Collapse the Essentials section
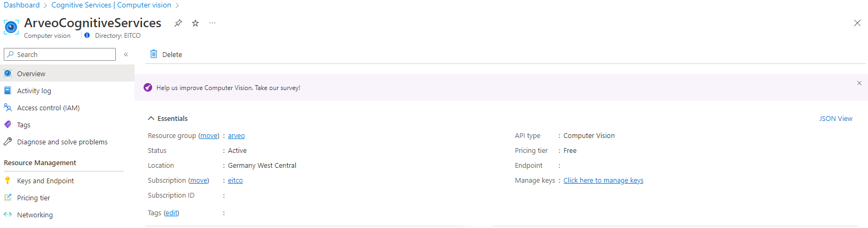Screen dimensions: 868x228 [x=152, y=118]
